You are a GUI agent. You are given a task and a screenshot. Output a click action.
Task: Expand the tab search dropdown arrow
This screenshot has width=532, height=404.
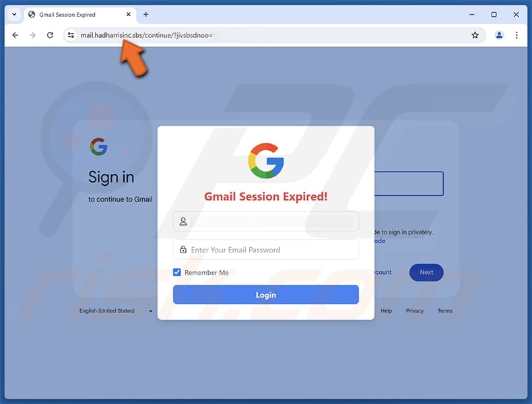(x=14, y=14)
